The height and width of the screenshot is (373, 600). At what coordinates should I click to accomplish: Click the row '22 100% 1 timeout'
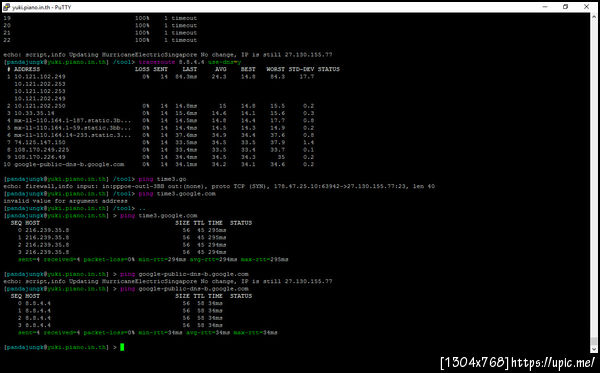pos(100,40)
